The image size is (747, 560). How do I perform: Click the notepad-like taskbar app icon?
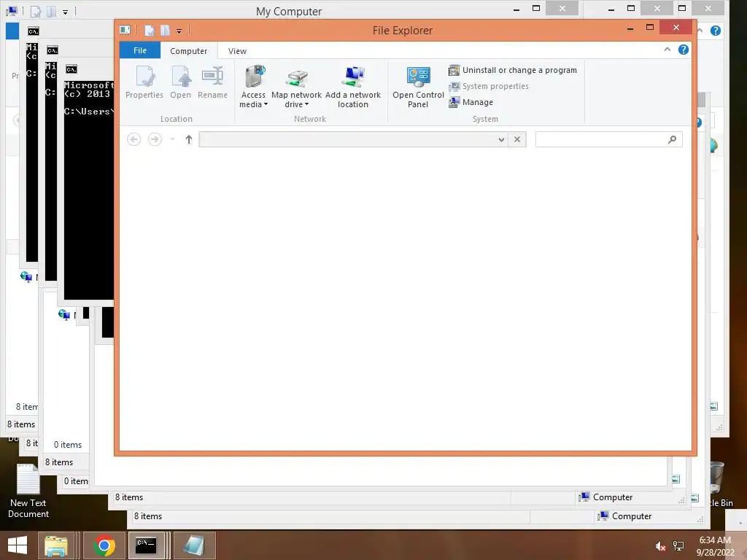[x=194, y=545]
